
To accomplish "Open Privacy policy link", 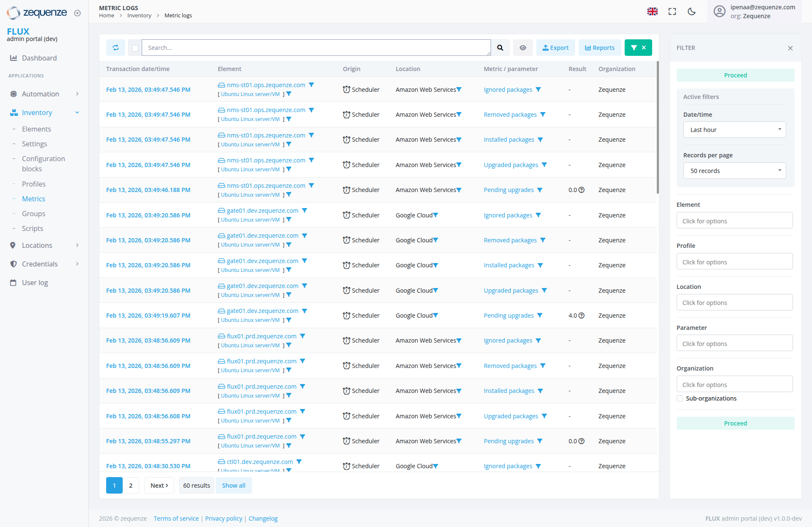I will [x=224, y=519].
